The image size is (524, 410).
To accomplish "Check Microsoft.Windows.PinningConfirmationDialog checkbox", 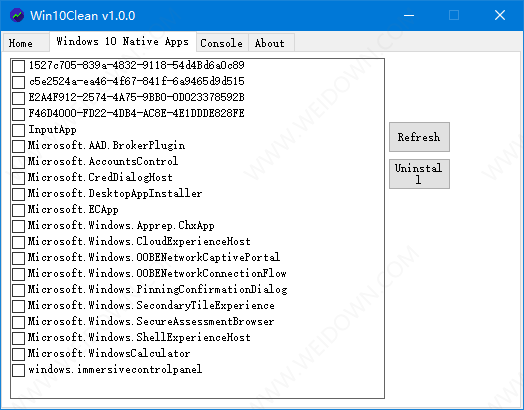I will pyautogui.click(x=18, y=290).
